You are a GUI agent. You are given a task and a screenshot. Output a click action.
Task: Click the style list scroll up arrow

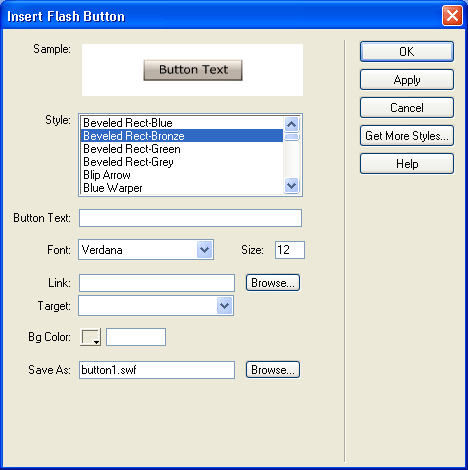pos(292,124)
